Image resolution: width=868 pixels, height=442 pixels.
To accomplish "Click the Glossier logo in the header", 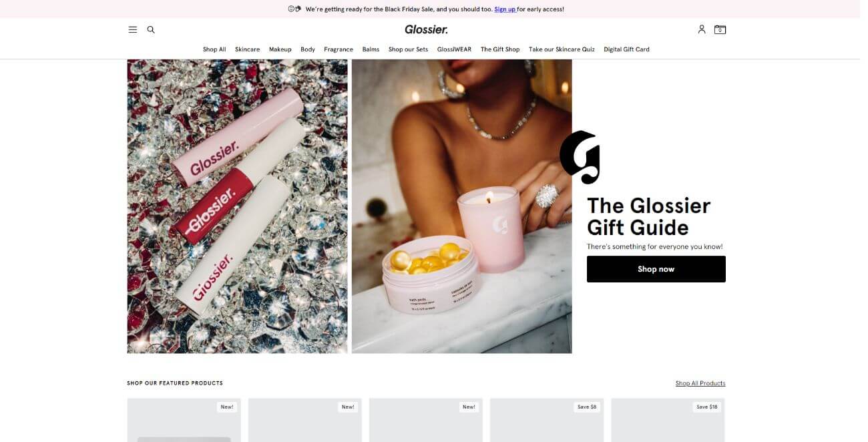I will pos(426,29).
